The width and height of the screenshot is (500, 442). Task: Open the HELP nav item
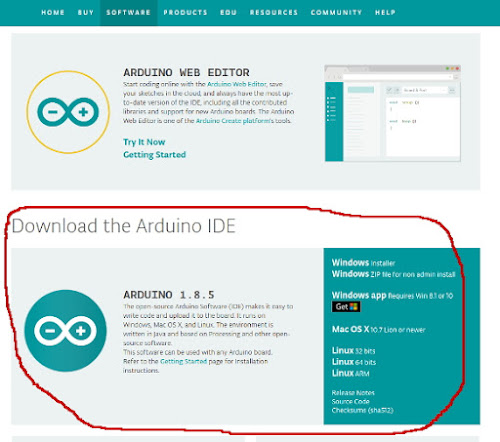tap(385, 13)
